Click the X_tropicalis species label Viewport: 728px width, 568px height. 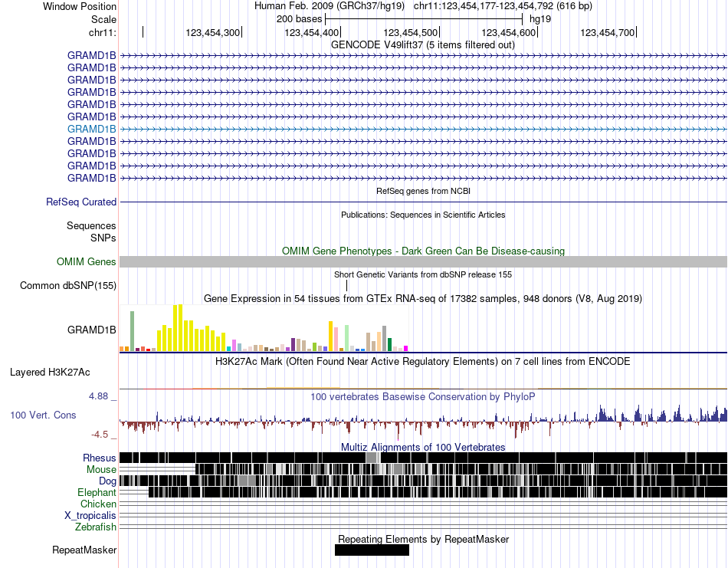90,516
